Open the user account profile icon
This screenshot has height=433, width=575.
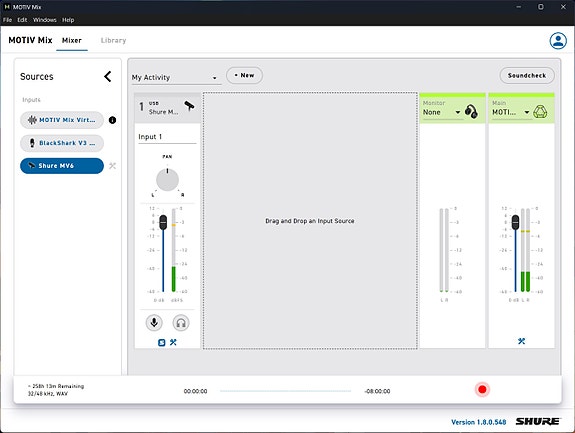pos(558,41)
